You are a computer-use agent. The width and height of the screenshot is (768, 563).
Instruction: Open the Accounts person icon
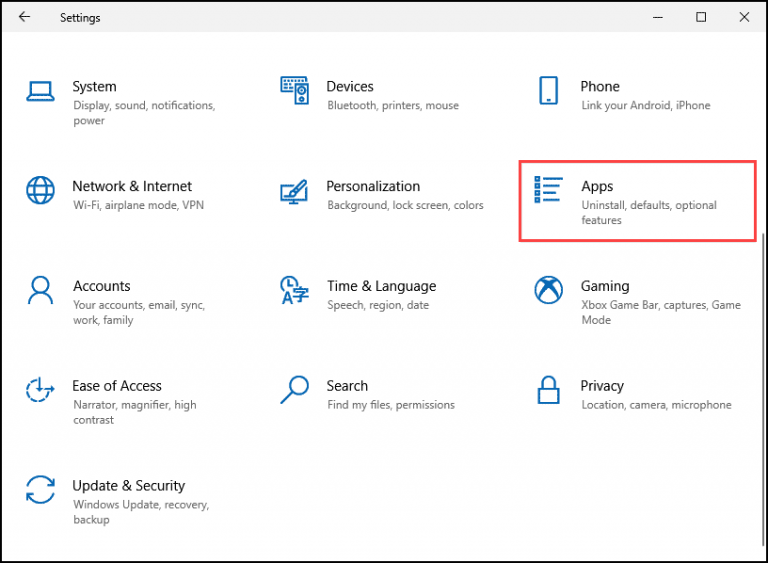pos(40,290)
